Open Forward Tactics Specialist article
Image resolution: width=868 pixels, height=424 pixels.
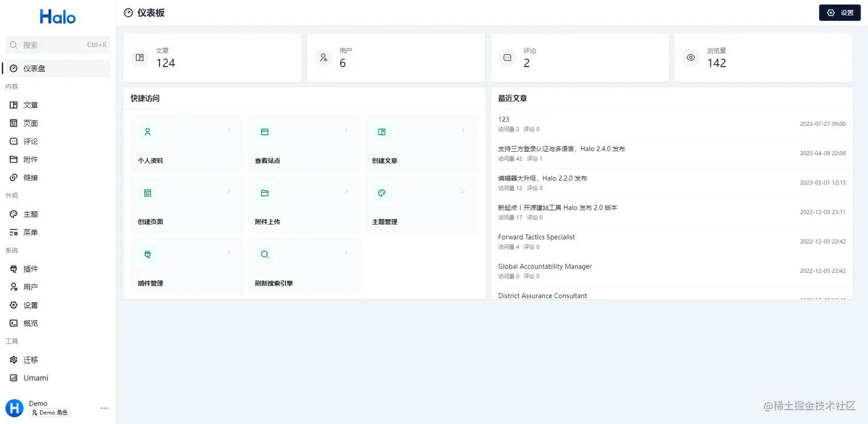(536, 237)
